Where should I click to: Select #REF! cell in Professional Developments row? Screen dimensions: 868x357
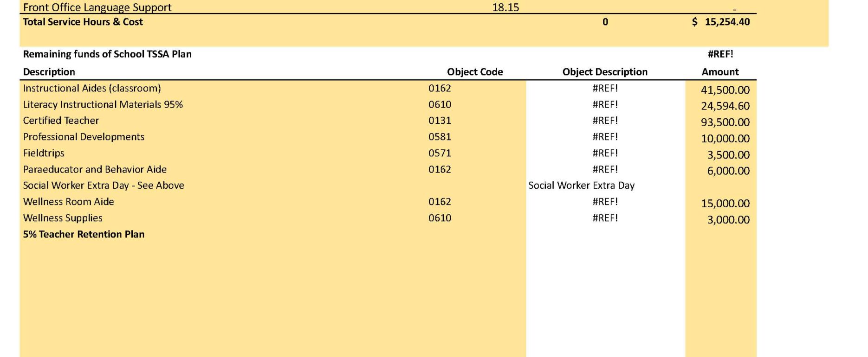pyautogui.click(x=605, y=137)
